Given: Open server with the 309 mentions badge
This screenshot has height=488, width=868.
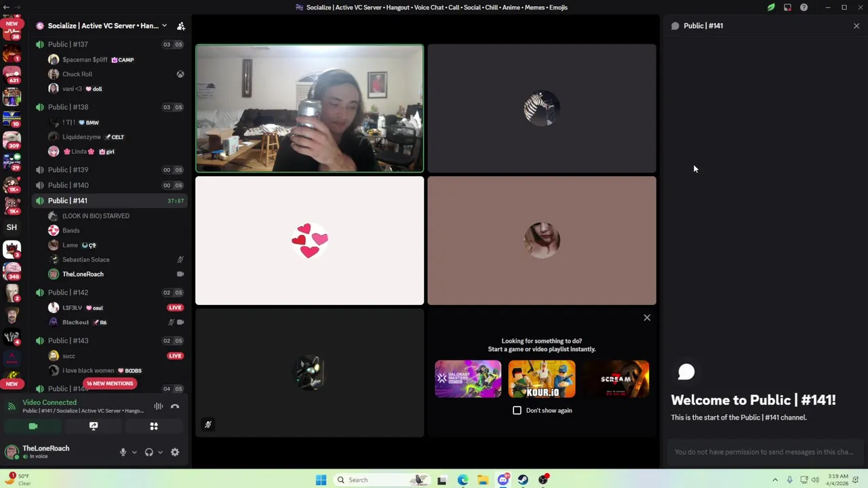Looking at the screenshot, I should tap(12, 142).
